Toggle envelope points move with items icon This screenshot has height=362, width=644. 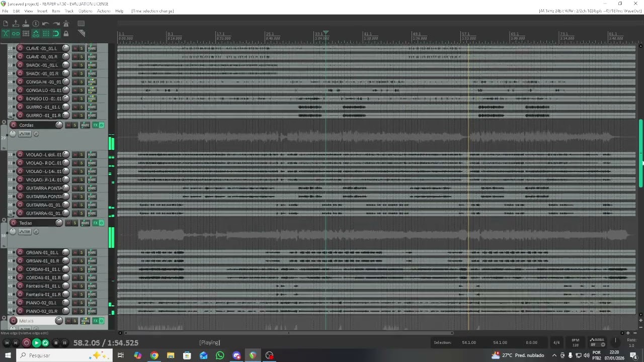point(36,34)
